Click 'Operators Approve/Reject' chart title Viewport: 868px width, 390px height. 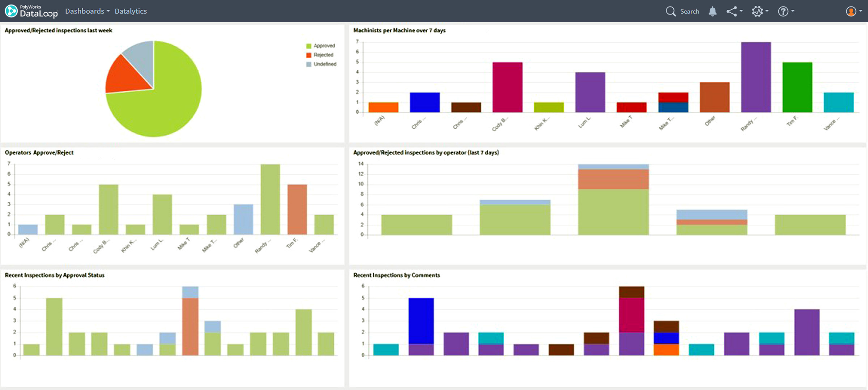39,153
